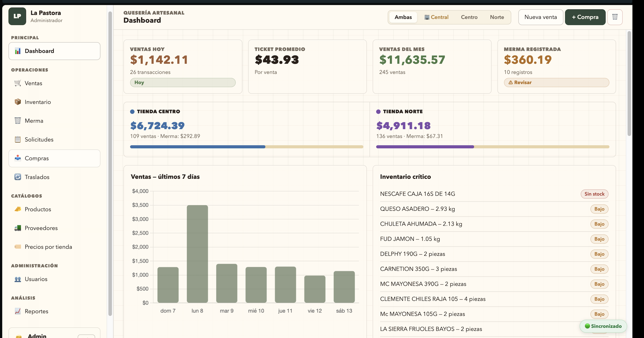Screen dimensions: 644x338
Task: Click the Ventas del mes $11,635.57 value
Action: tap(412, 60)
